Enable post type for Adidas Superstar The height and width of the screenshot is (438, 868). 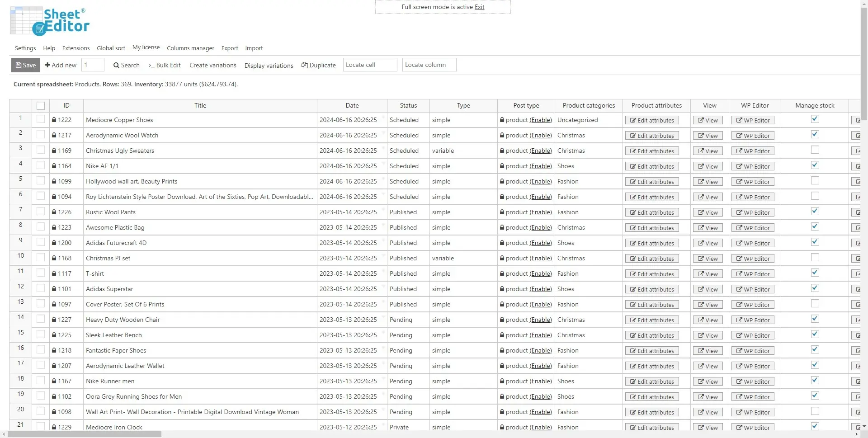(x=541, y=289)
